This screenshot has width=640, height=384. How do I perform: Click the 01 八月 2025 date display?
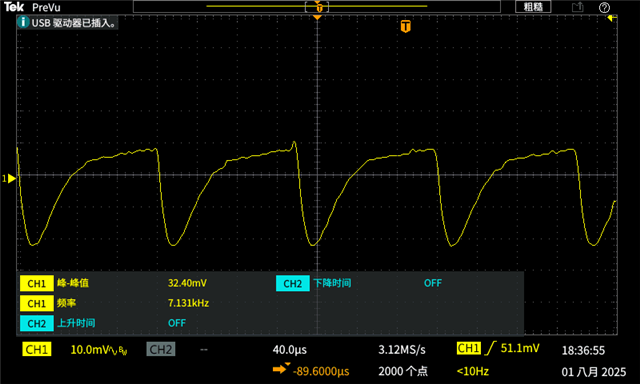click(x=593, y=372)
